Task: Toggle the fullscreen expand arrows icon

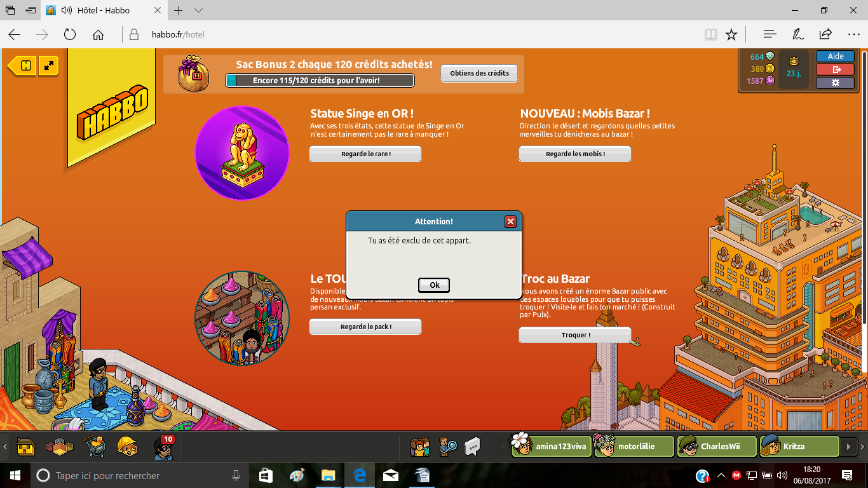Action: [x=49, y=65]
